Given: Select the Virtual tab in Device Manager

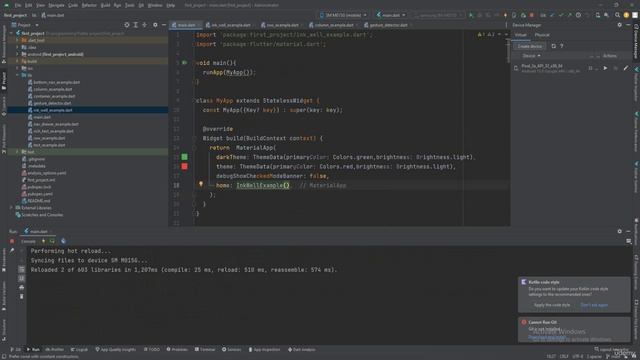Looking at the screenshot, I should 520,35.
